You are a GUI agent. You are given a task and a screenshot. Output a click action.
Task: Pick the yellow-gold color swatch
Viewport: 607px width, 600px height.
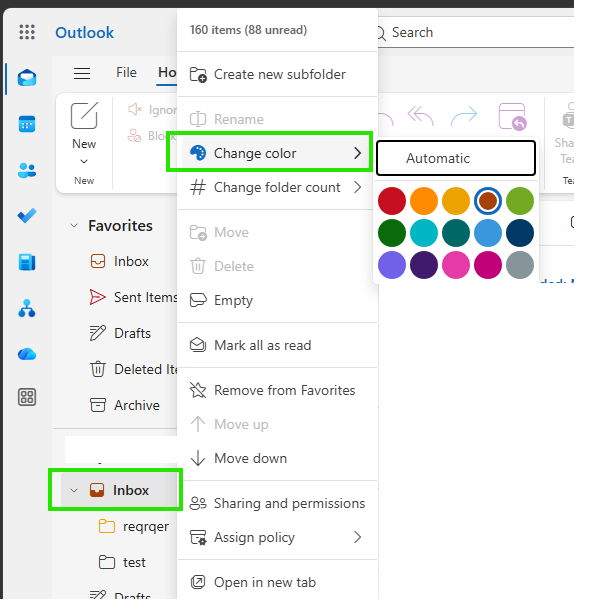456,201
